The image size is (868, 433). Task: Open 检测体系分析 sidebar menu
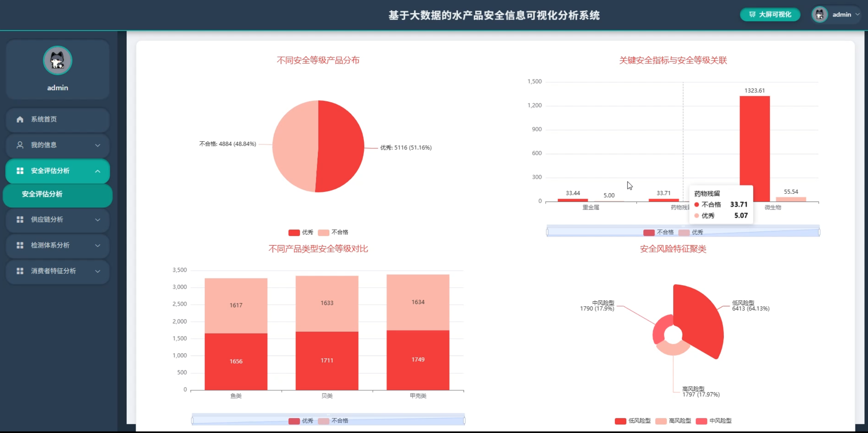coord(58,245)
